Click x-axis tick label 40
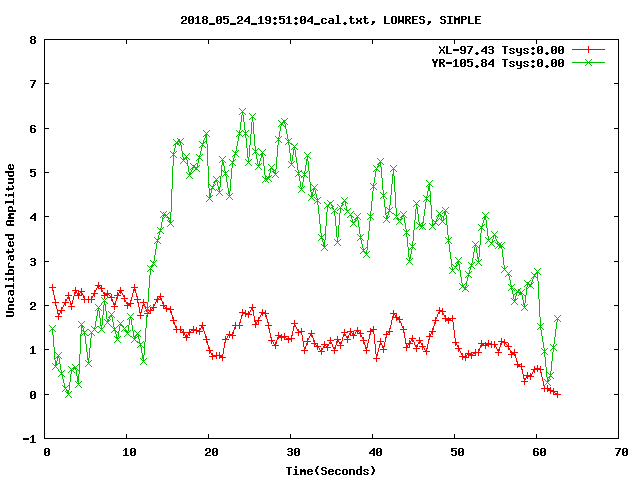Image resolution: width=640 pixels, height=480 pixels. (x=376, y=452)
